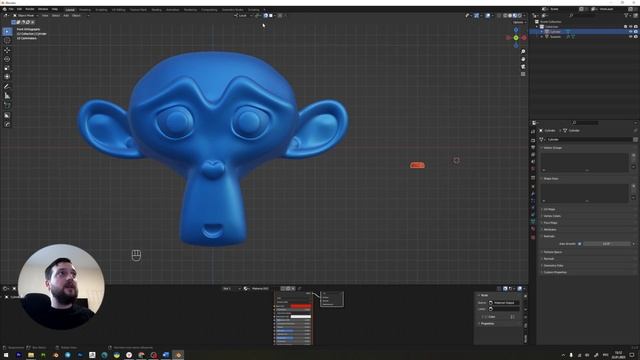Select the Select Box tool

pyautogui.click(x=7, y=31)
